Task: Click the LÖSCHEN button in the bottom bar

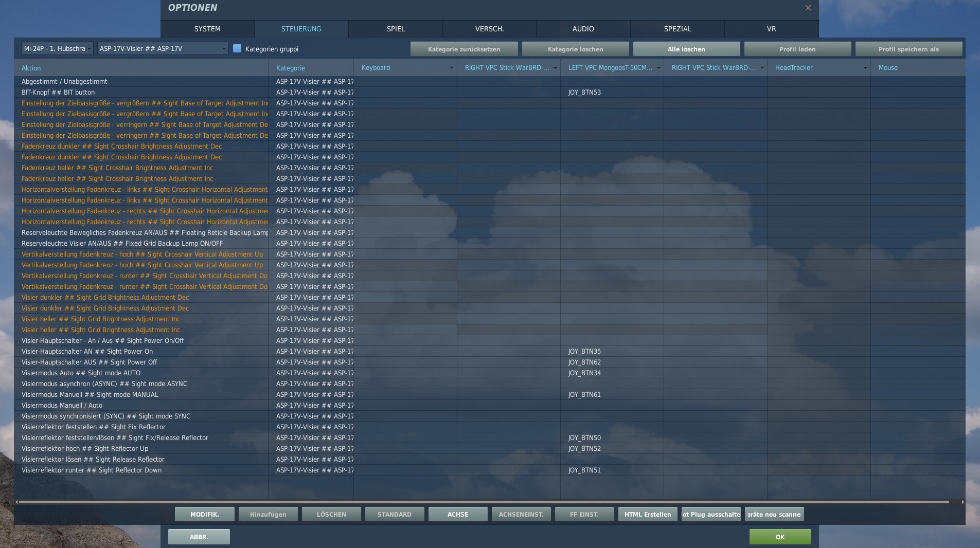Action: pos(331,514)
